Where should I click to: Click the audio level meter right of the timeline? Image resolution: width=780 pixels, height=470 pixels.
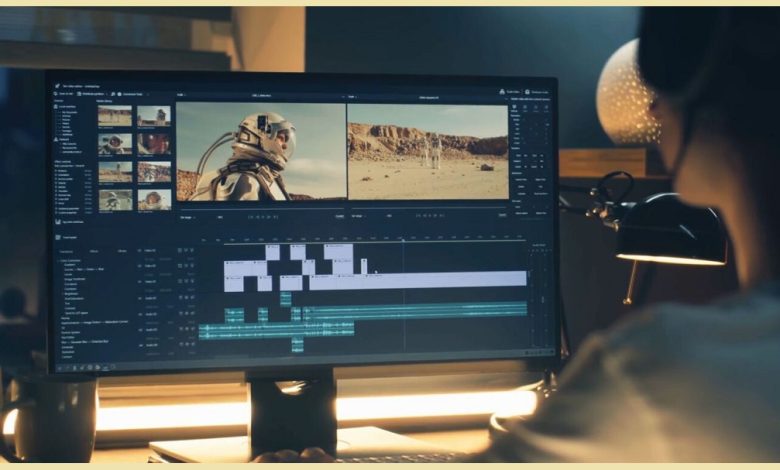(539, 297)
